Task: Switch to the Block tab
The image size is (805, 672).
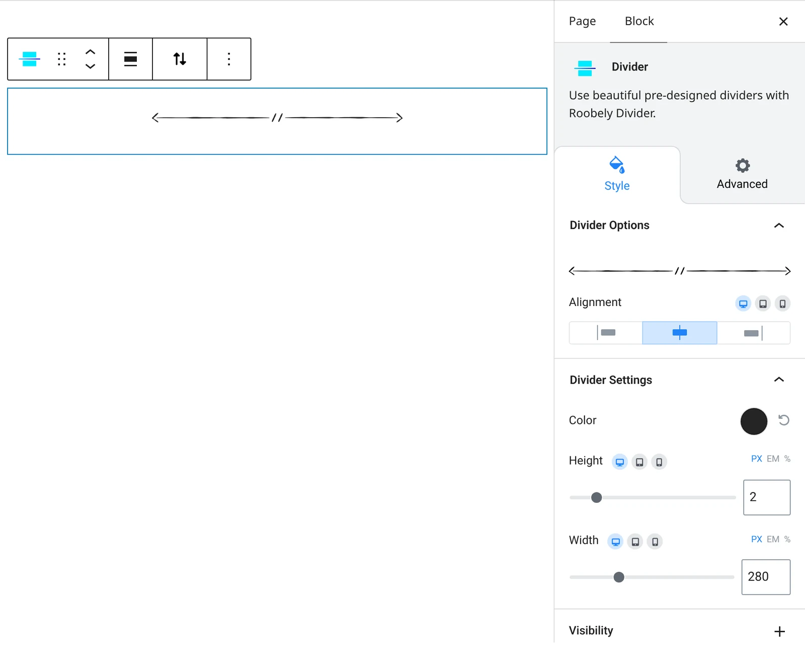Action: pos(639,21)
